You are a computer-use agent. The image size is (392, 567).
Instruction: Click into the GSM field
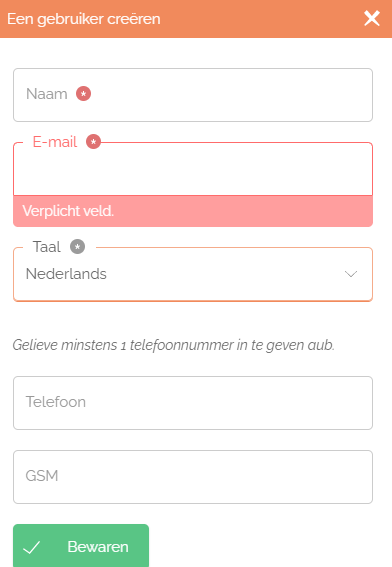pos(193,477)
